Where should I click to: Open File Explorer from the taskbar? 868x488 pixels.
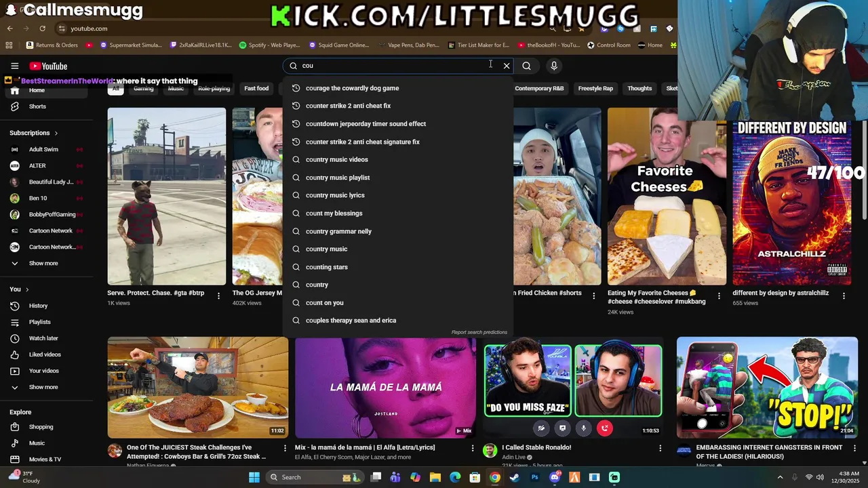pos(435,477)
